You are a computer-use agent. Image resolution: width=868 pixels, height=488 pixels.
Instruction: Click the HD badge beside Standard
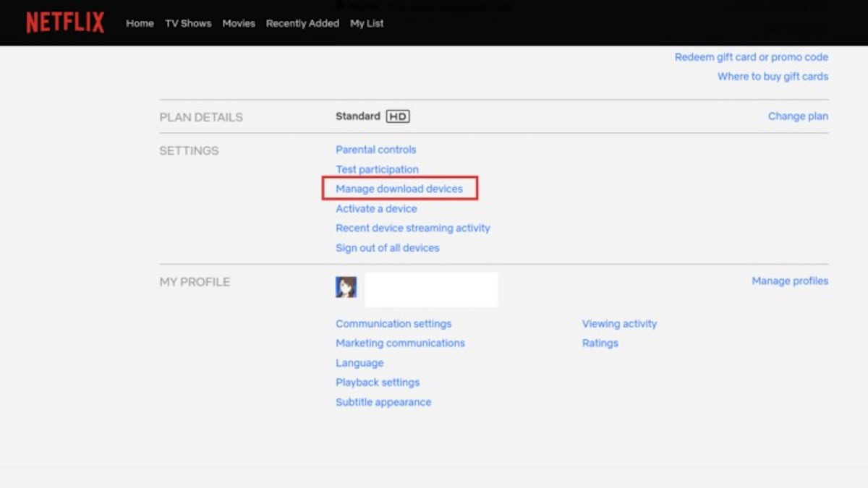(x=398, y=116)
